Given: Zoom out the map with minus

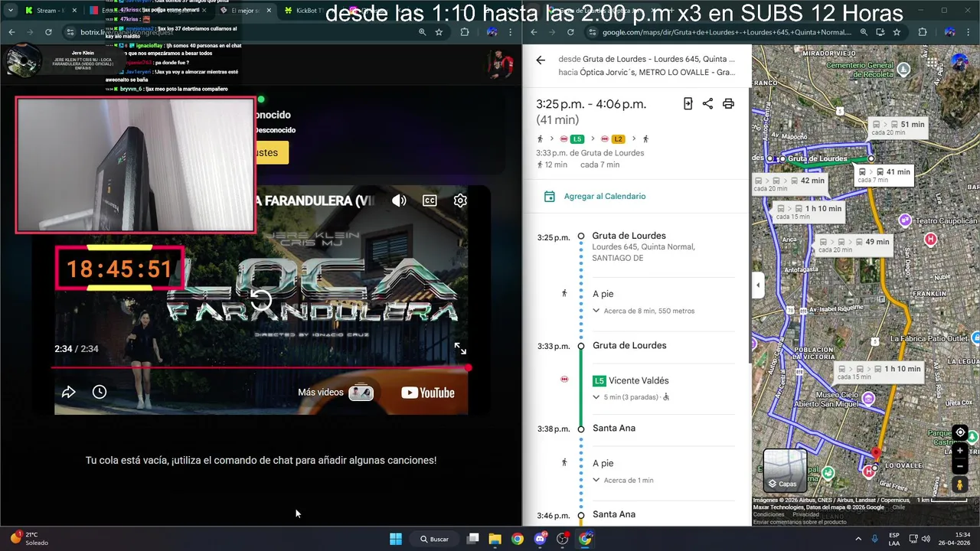Looking at the screenshot, I should coord(960,466).
